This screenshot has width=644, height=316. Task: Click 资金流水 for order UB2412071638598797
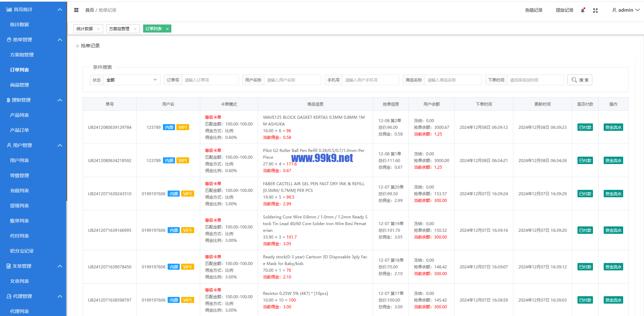[x=613, y=300]
